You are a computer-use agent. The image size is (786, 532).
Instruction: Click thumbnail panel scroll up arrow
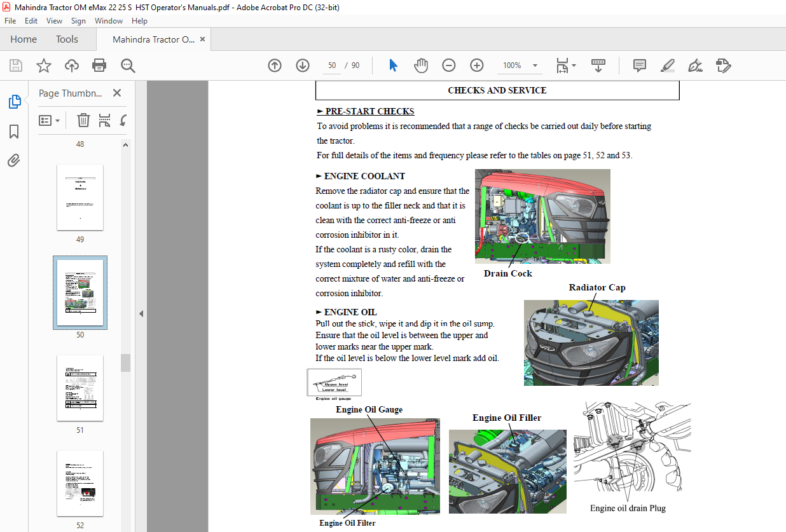126,144
